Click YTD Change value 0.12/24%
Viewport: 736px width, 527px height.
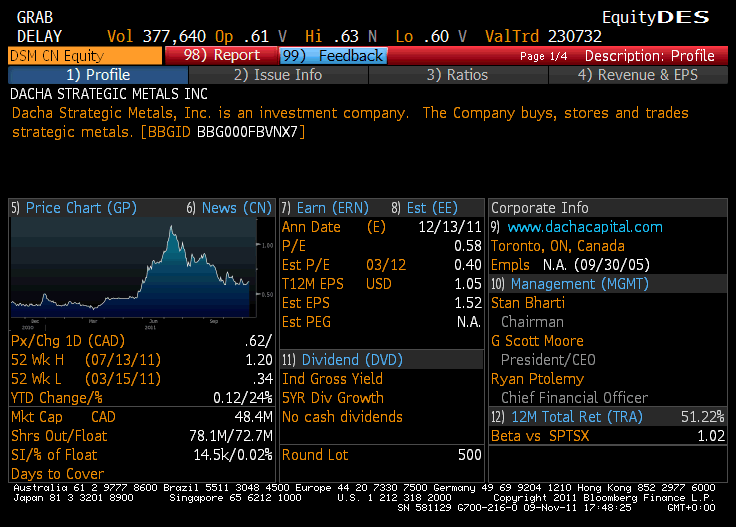coord(243,398)
